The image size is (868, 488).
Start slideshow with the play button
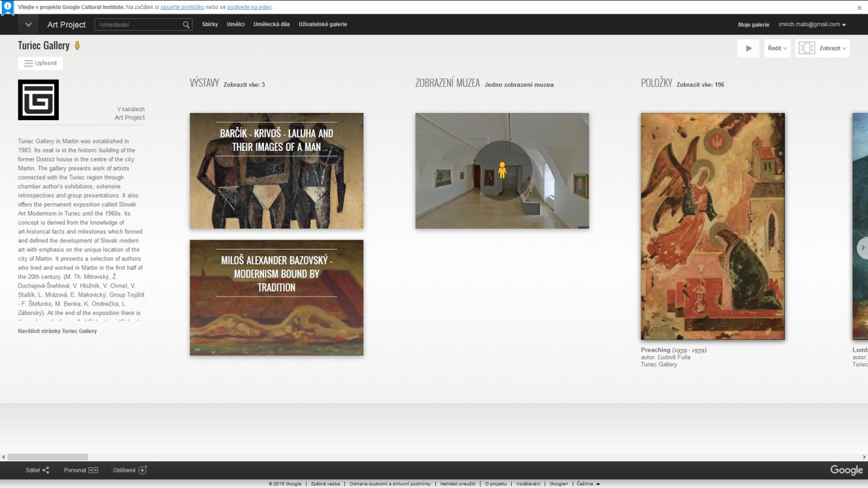pos(748,48)
